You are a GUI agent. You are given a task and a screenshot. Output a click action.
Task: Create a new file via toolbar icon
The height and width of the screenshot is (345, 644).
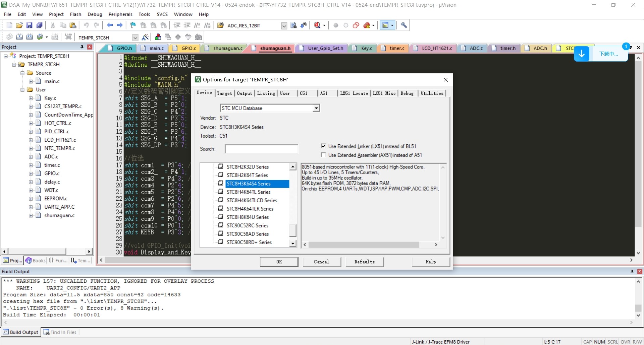[9, 25]
